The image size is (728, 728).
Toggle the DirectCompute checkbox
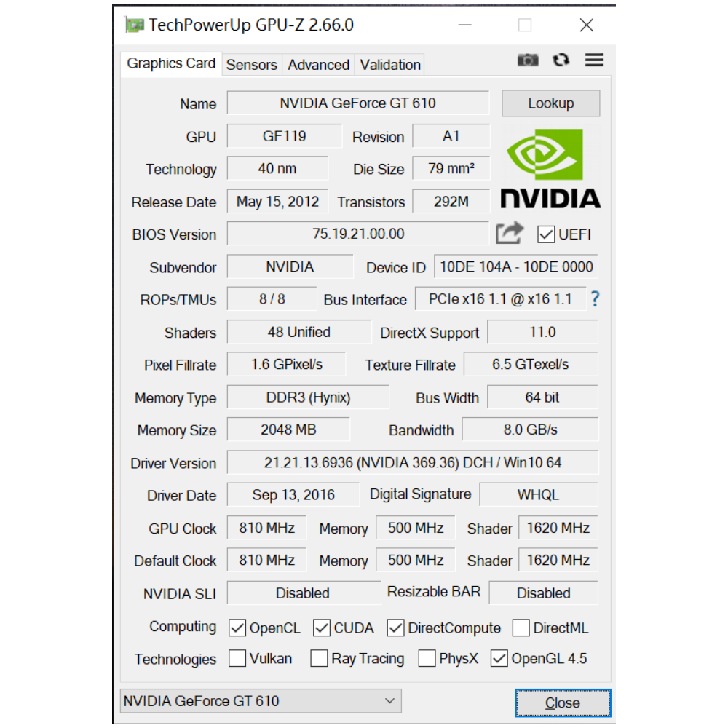pyautogui.click(x=395, y=628)
